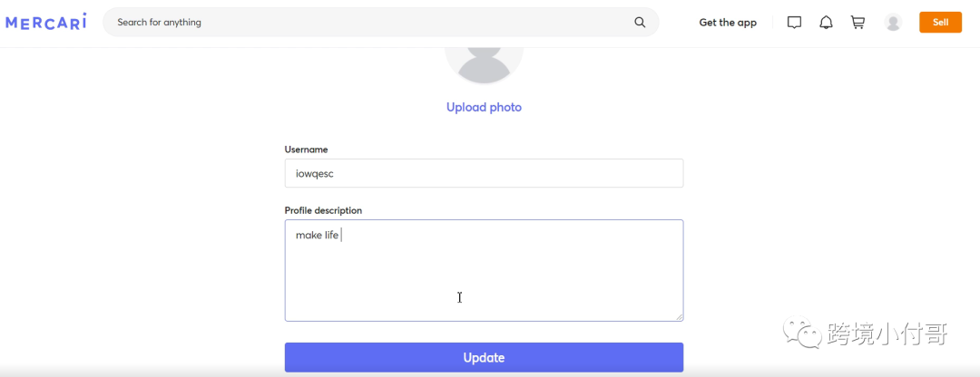This screenshot has width=980, height=377.
Task: Open the notifications bell
Action: (x=826, y=23)
